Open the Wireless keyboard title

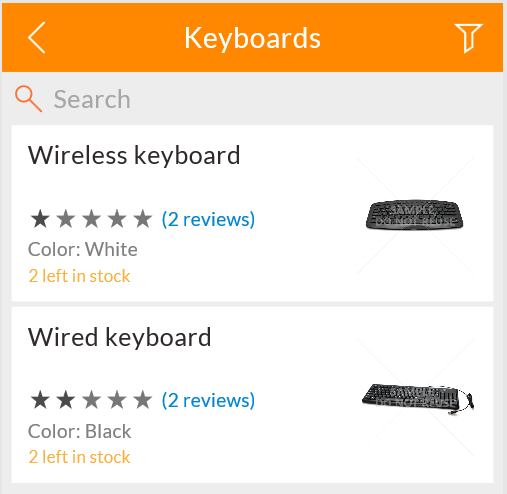134,155
